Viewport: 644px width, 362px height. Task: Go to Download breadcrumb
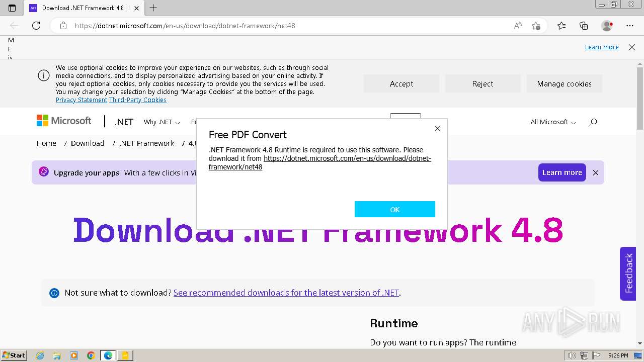[88, 143]
